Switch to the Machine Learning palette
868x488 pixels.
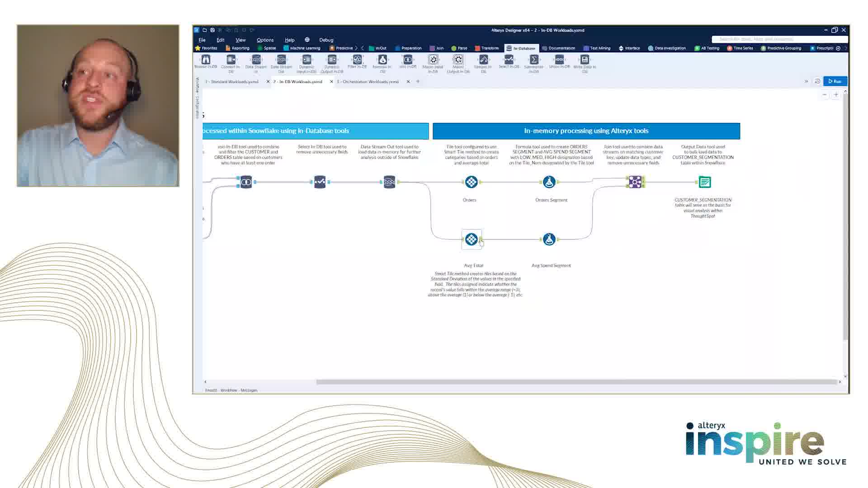[302, 48]
